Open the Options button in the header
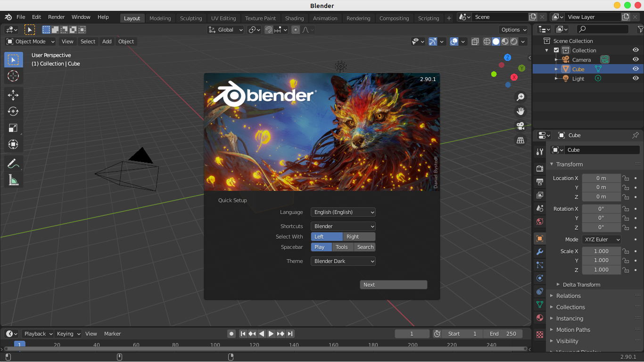The image size is (644, 362). pyautogui.click(x=514, y=30)
